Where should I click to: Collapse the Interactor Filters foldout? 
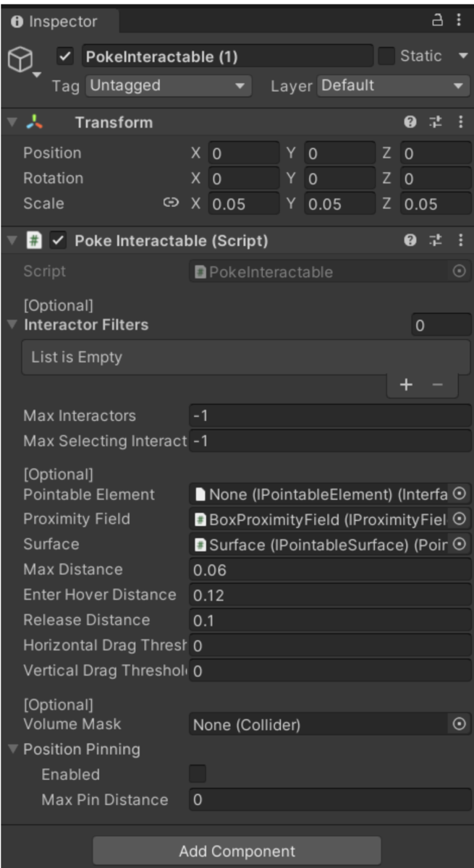[12, 325]
